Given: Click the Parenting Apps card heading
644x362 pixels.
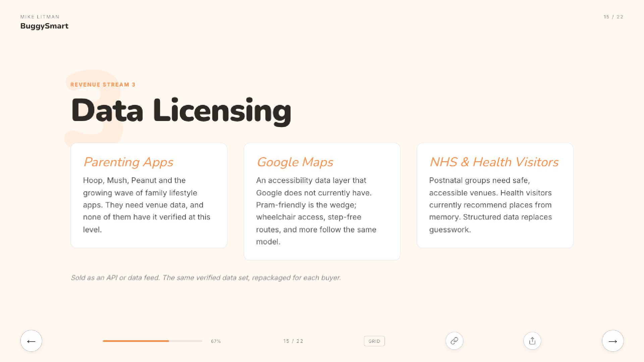Looking at the screenshot, I should 128,162.
